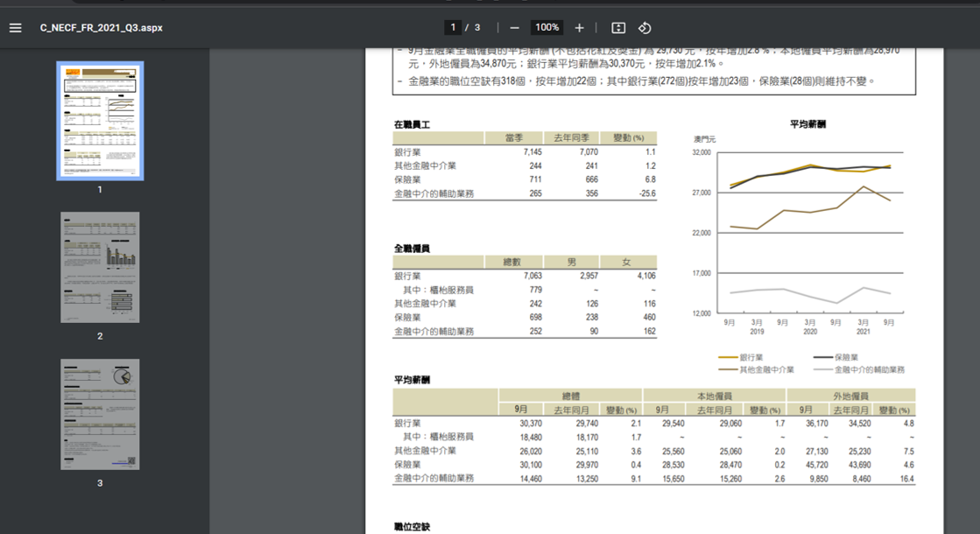
Task: Select value 30,370 in salary table
Action: 531,424
